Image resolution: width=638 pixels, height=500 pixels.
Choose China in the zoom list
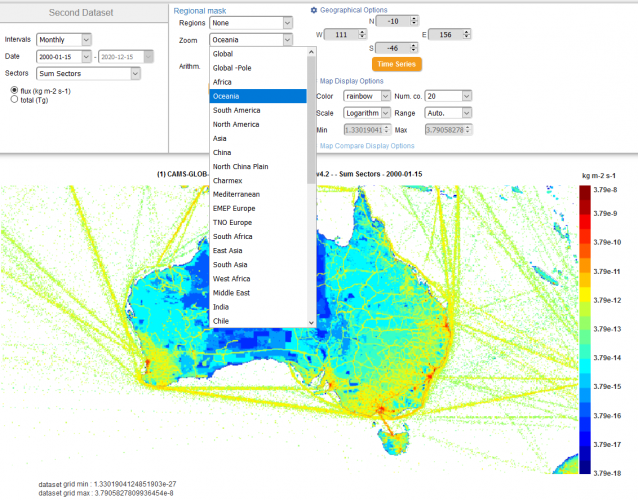(x=258, y=152)
